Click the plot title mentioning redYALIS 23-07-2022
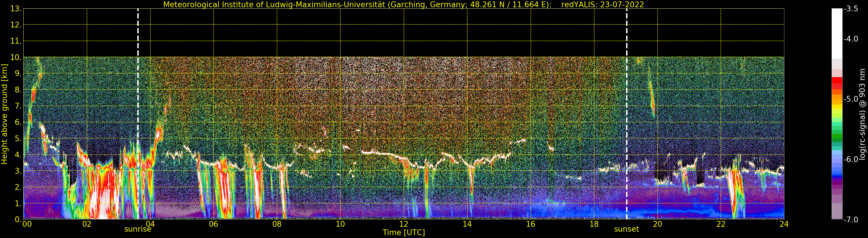This screenshot has height=238, width=868. click(403, 5)
